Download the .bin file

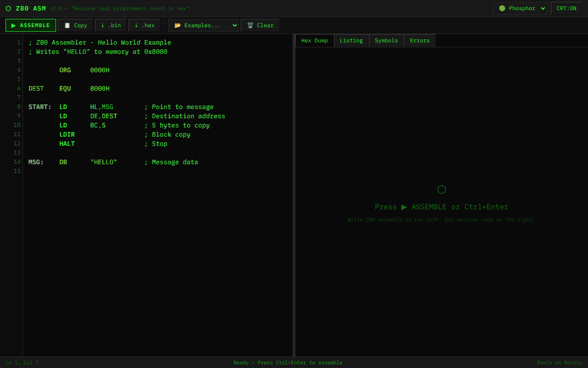111,25
